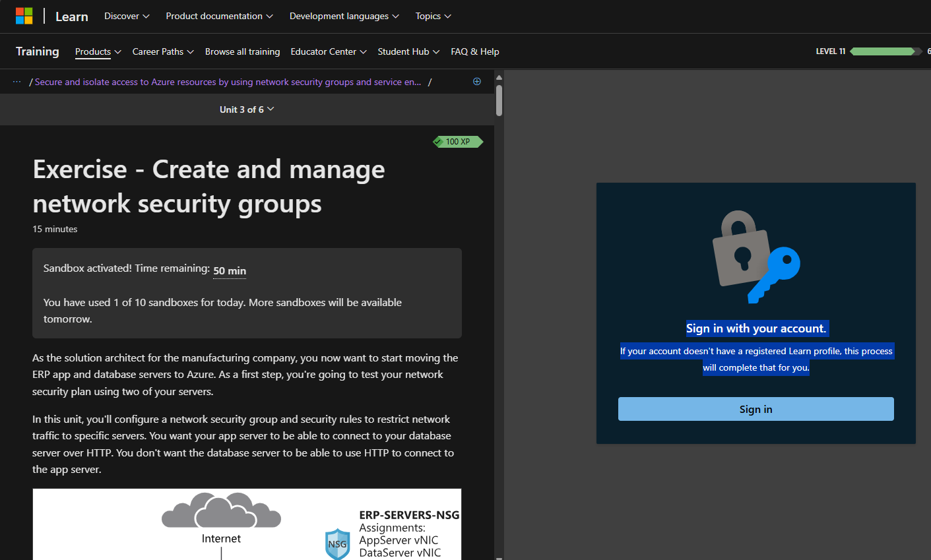931x560 pixels.
Task: Open the Topics menu
Action: click(432, 16)
